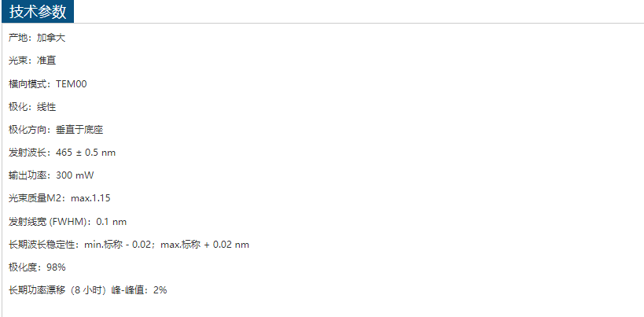
Task: Click the 98% polarization value
Action: [57, 267]
